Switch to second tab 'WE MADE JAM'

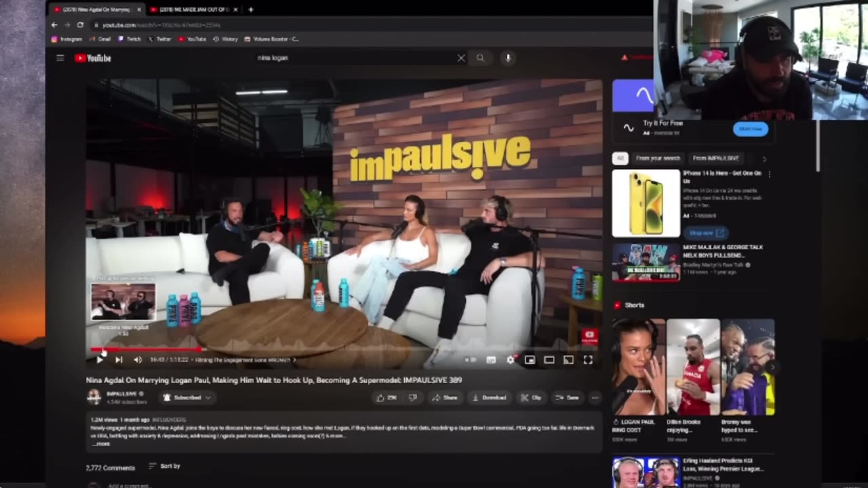click(193, 9)
